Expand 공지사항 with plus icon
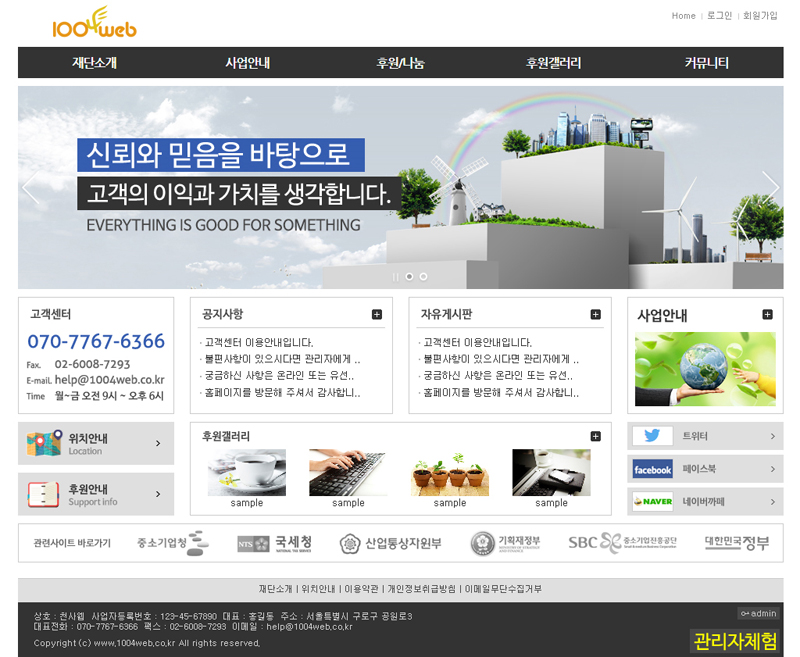 pyautogui.click(x=377, y=314)
